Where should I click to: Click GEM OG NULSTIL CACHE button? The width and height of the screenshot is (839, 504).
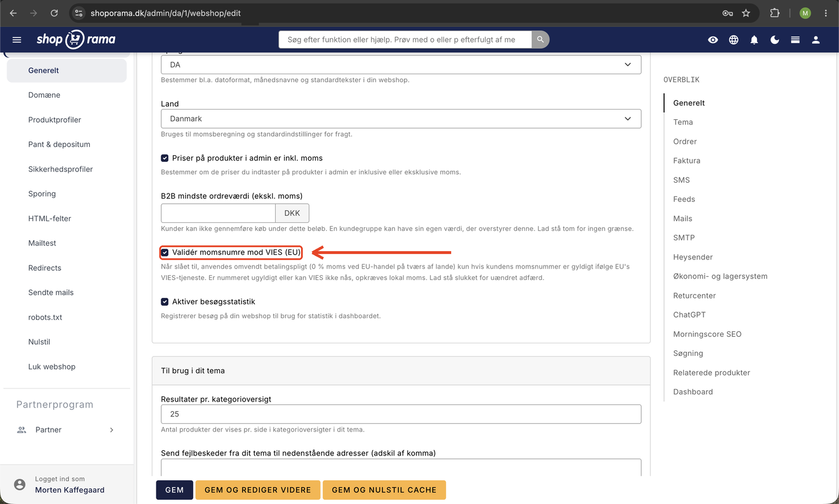pyautogui.click(x=384, y=490)
